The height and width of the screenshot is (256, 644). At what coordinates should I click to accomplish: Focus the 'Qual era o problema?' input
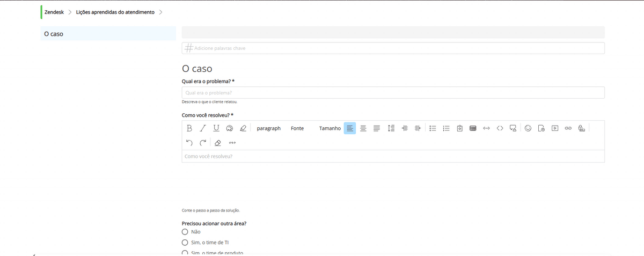pos(393,93)
